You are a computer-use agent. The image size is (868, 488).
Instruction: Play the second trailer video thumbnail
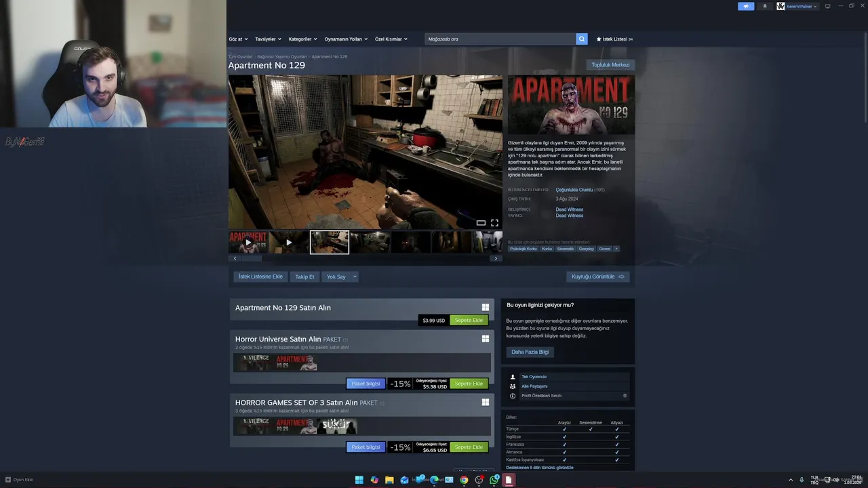point(288,242)
